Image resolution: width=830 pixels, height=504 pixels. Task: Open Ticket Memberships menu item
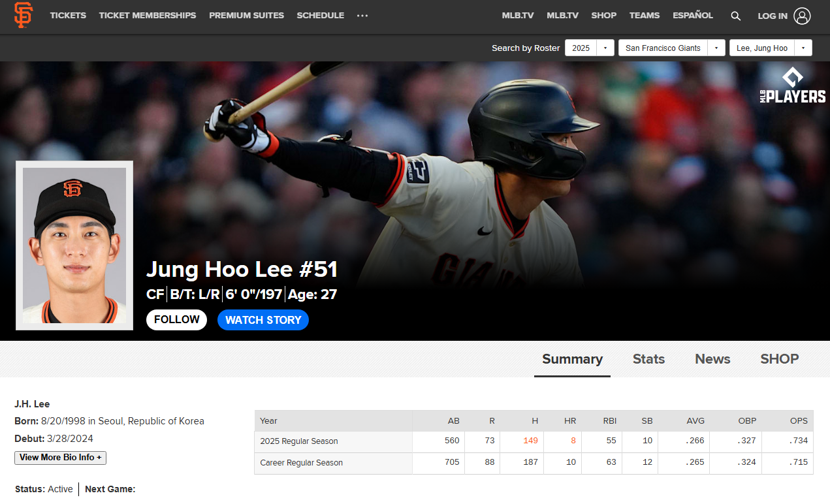point(148,16)
